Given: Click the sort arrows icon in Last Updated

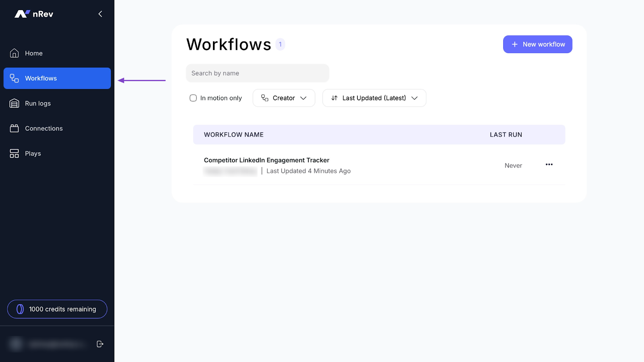Looking at the screenshot, I should (334, 98).
